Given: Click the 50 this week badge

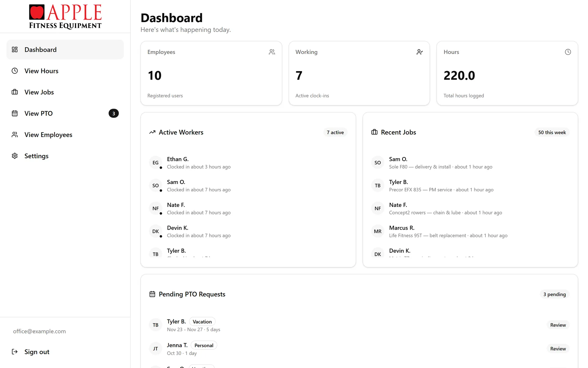Looking at the screenshot, I should pyautogui.click(x=552, y=132).
